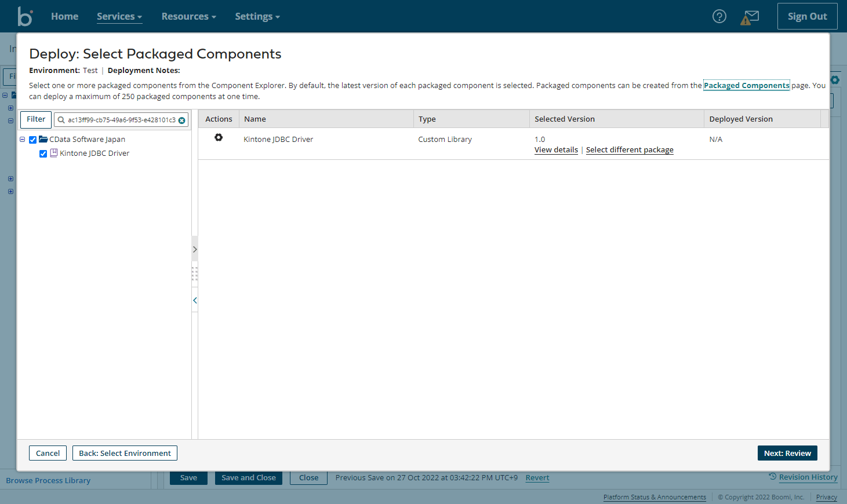Viewport: 847px width, 504px height.
Task: Click the Kintone JDBC Driver library icon
Action: click(54, 153)
